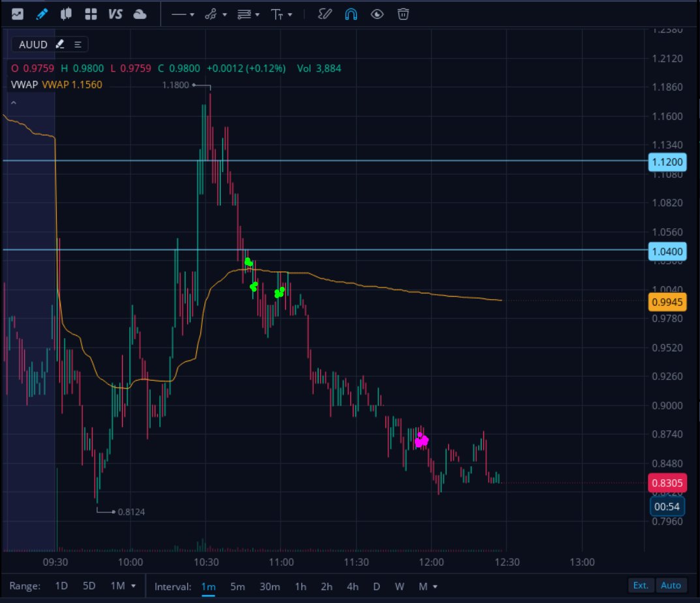700x603 pixels.
Task: Expand the path tool dropdown arrow
Action: (x=224, y=15)
